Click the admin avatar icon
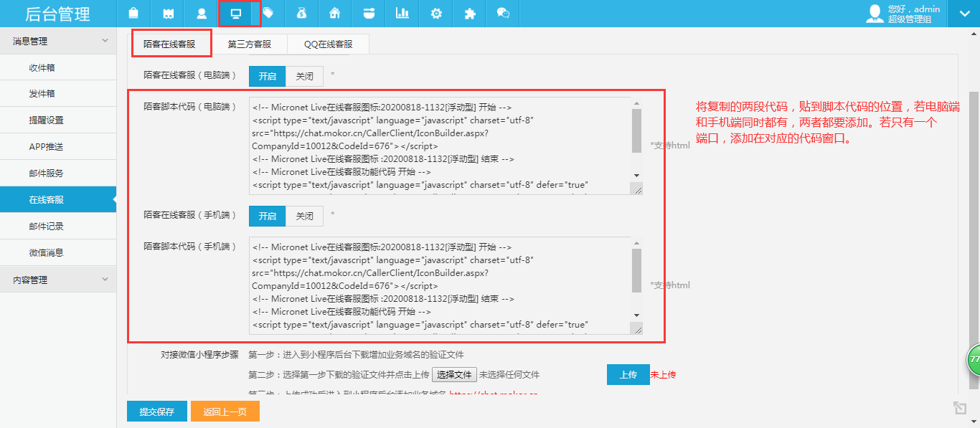Viewport: 980px width, 428px height. pos(875,14)
